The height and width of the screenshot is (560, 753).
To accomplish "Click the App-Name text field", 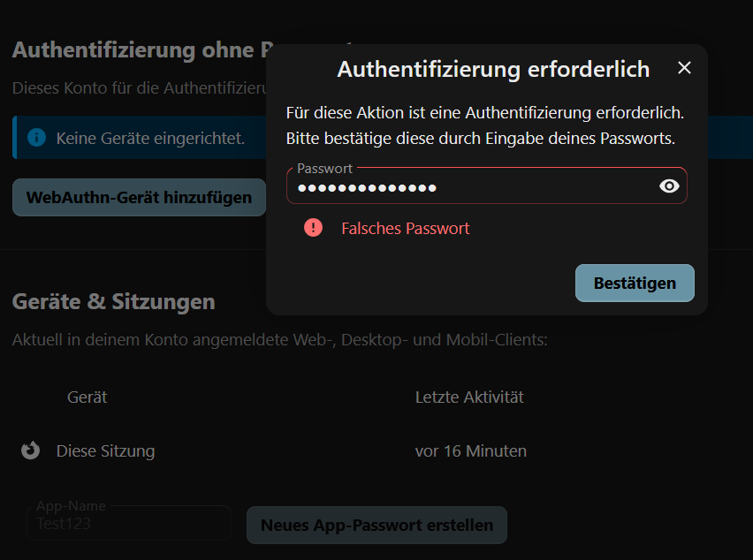I will pos(128,524).
